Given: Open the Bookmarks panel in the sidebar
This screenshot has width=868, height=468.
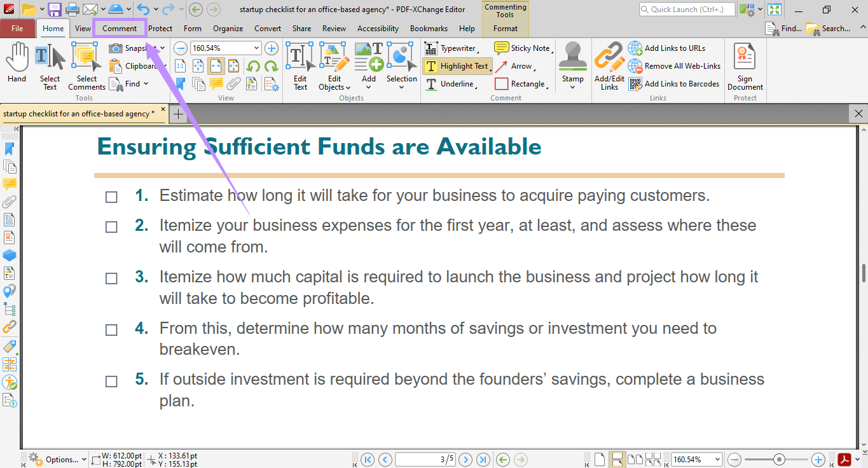Looking at the screenshot, I should 10,148.
